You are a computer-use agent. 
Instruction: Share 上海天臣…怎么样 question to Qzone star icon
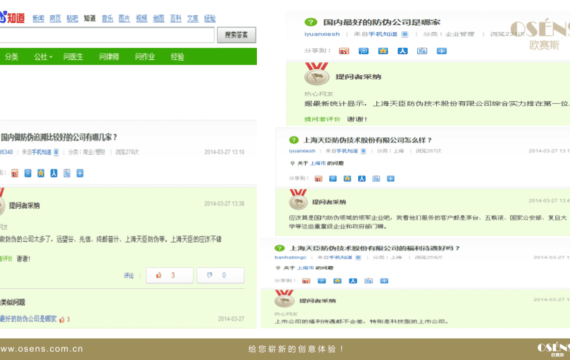tap(347, 179)
